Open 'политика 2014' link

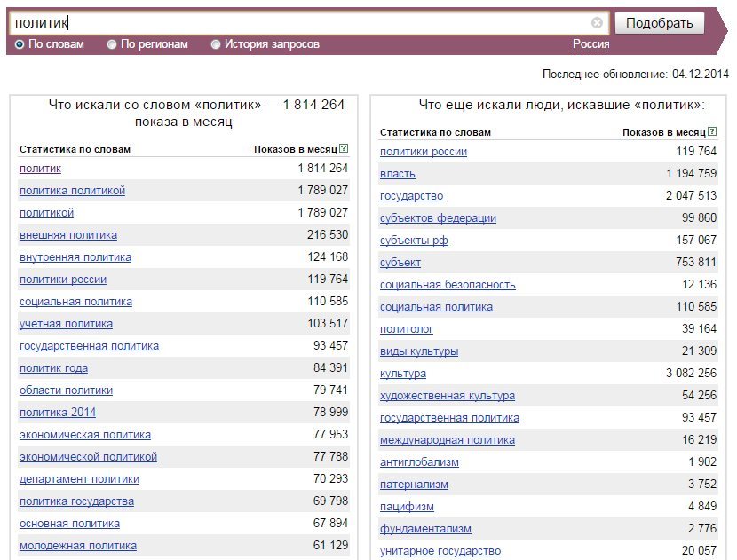click(x=58, y=412)
